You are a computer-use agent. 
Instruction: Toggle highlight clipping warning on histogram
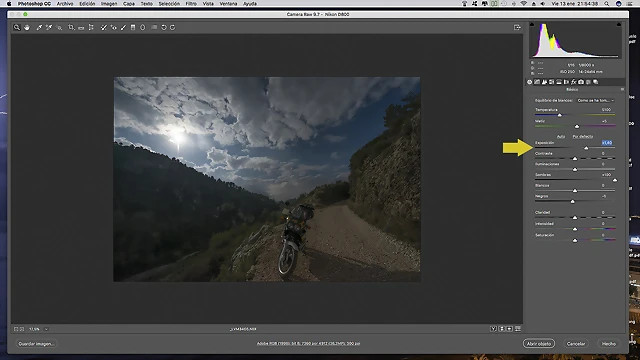click(x=619, y=24)
